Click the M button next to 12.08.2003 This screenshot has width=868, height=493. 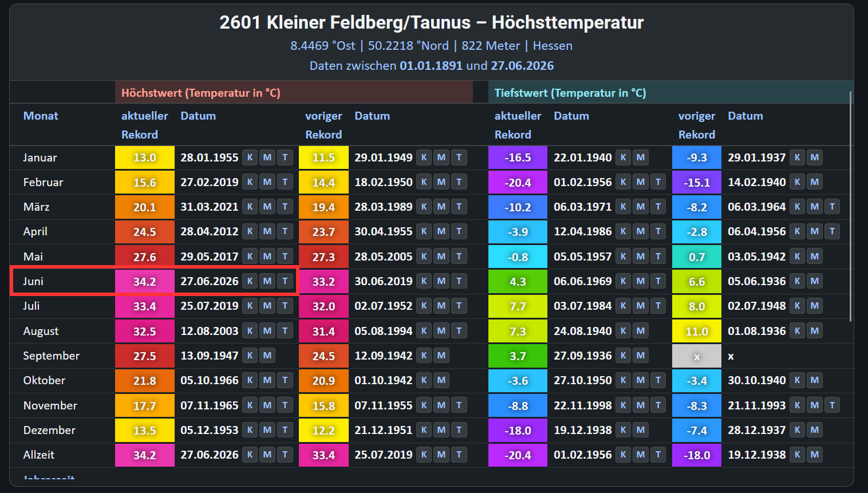[267, 331]
